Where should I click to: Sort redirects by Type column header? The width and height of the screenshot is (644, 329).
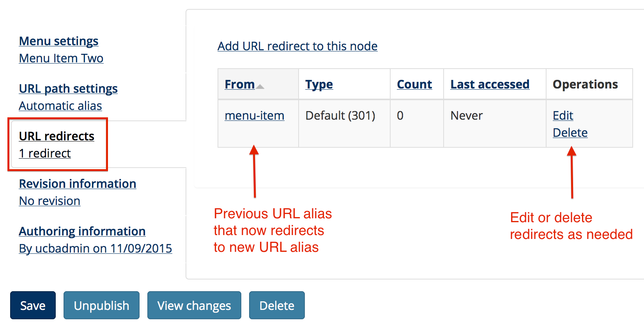pyautogui.click(x=319, y=84)
